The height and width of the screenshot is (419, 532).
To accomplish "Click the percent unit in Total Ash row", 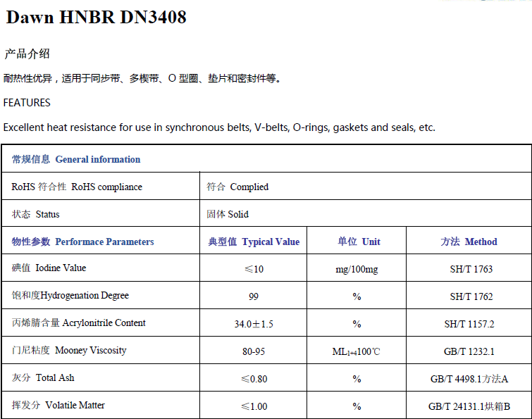I will 357,379.
